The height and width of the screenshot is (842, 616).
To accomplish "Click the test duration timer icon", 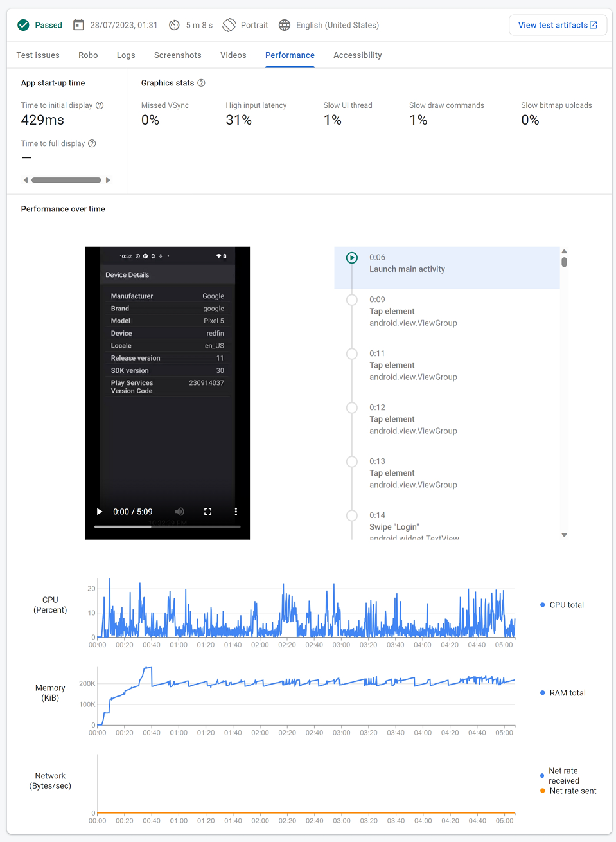I will point(174,25).
